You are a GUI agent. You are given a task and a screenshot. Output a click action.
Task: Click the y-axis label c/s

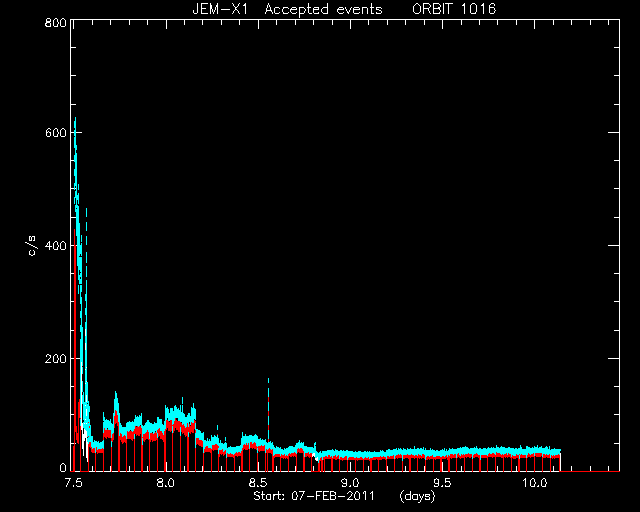32,246
